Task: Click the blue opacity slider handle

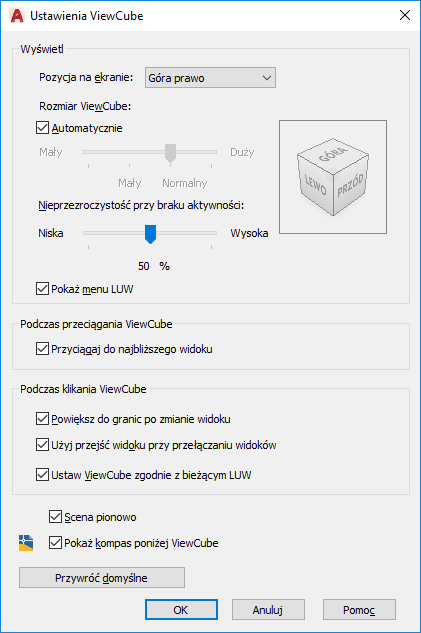Action: pyautogui.click(x=150, y=234)
